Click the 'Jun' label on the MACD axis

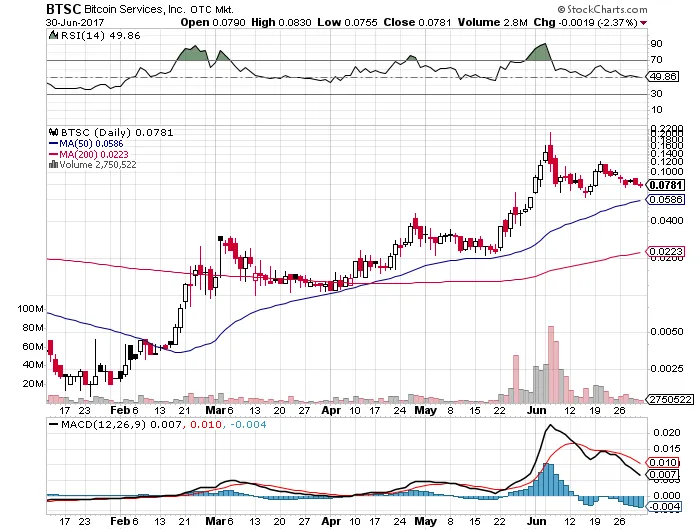pos(537,521)
